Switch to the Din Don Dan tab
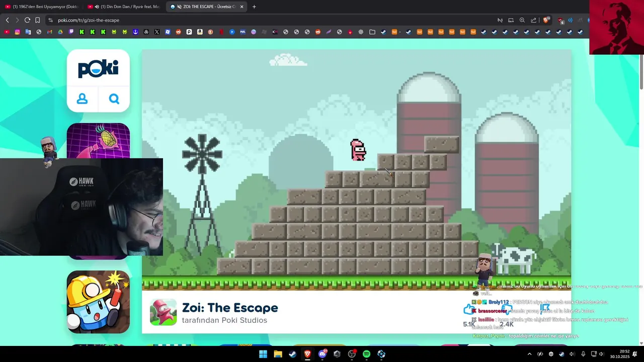644x362 pixels. pos(124,7)
